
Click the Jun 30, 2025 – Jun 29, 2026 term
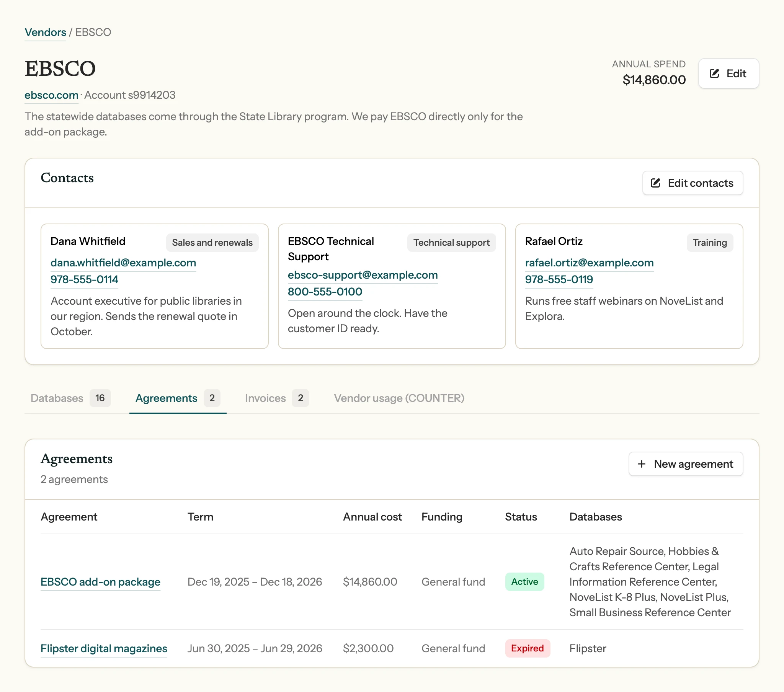coord(255,649)
